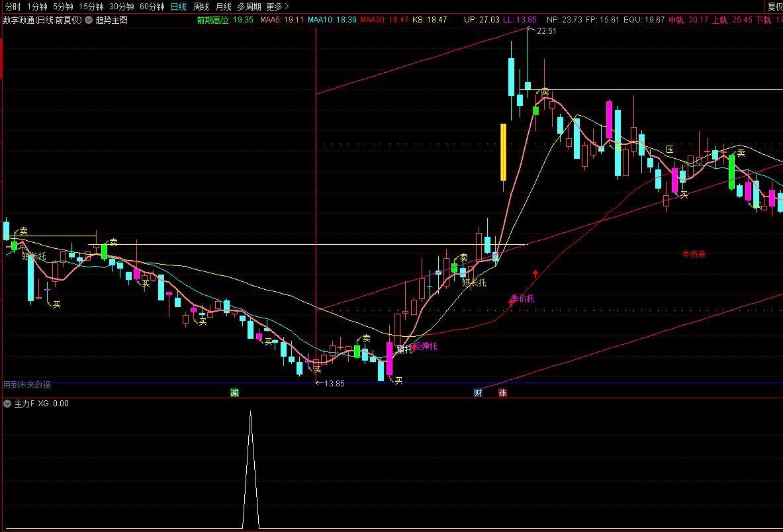Open the 周线 weekly chart
Viewport: 783px width, 532px height.
point(201,7)
